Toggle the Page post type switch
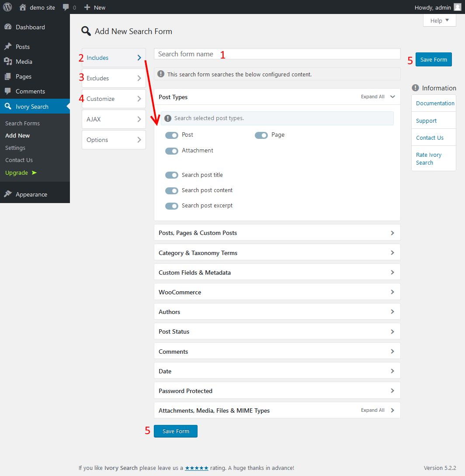Screen dimensions: 465x476 click(x=261, y=135)
